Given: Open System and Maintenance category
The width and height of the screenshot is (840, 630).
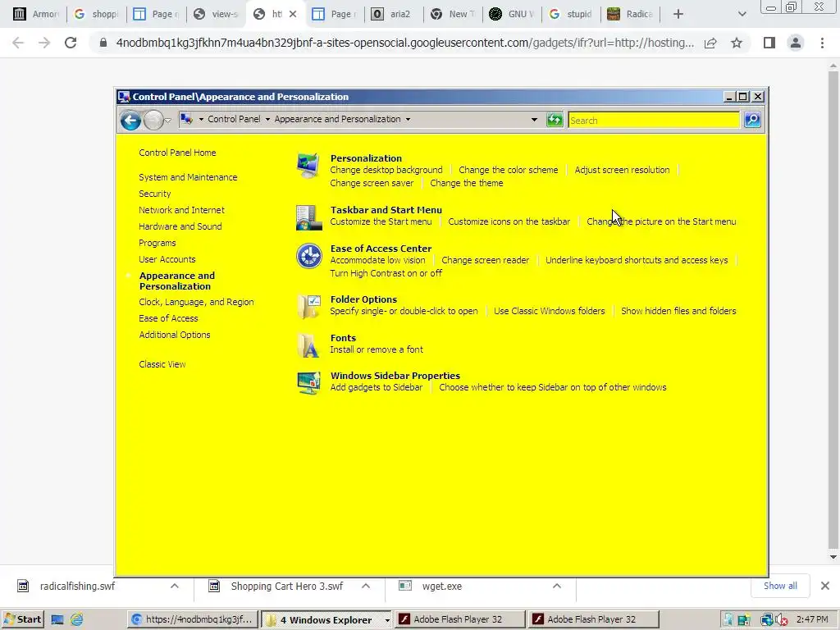Looking at the screenshot, I should (188, 177).
